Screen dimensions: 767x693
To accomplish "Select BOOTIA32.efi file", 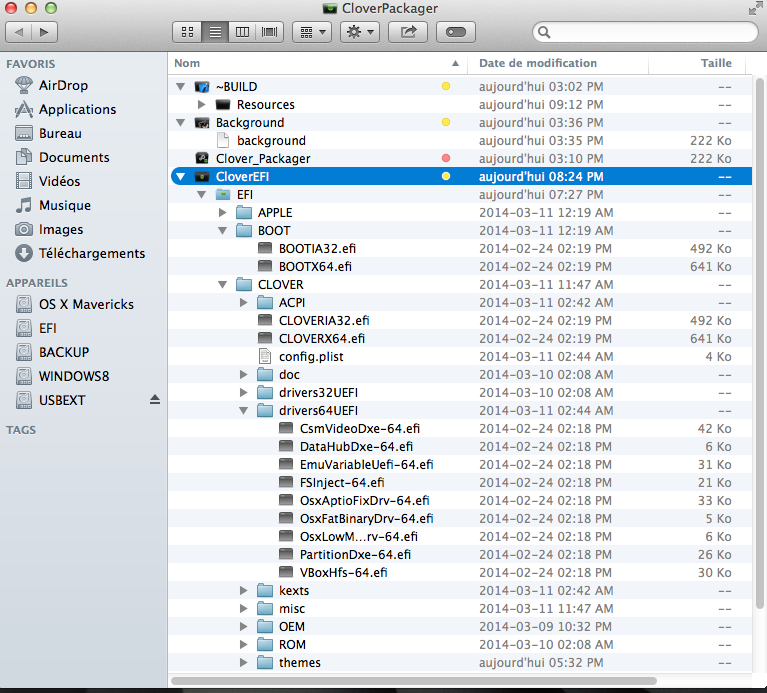I will (x=460, y=248).
